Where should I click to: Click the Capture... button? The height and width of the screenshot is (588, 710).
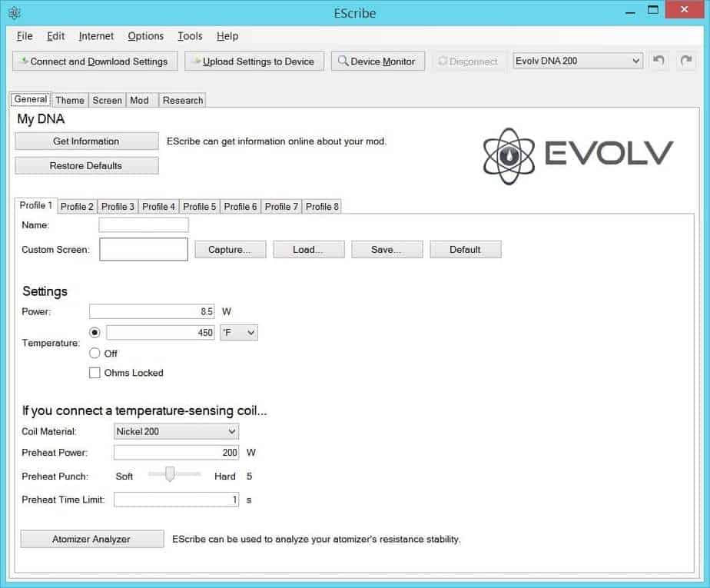[230, 250]
